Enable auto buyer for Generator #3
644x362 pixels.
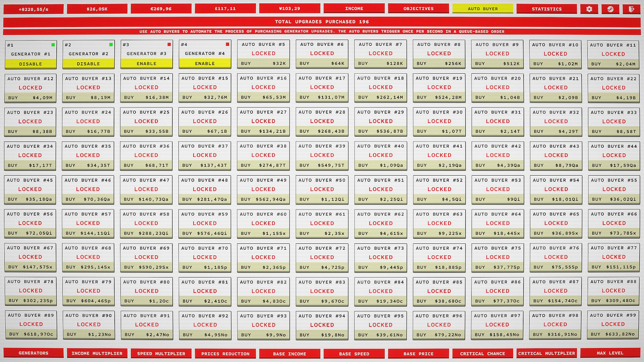(x=147, y=63)
